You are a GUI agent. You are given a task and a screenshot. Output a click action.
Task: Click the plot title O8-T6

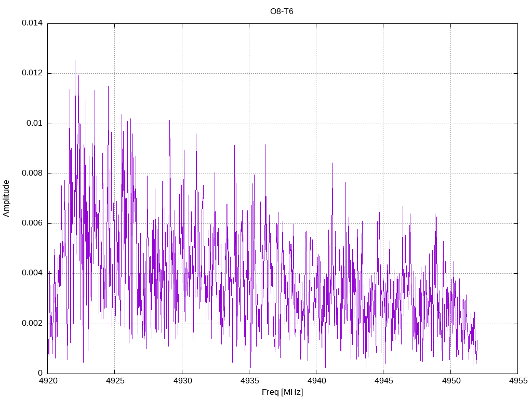point(282,11)
